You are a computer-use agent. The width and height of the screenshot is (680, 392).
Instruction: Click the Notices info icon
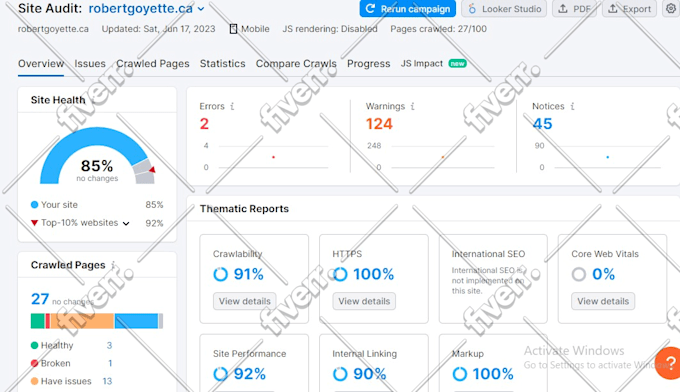click(572, 106)
